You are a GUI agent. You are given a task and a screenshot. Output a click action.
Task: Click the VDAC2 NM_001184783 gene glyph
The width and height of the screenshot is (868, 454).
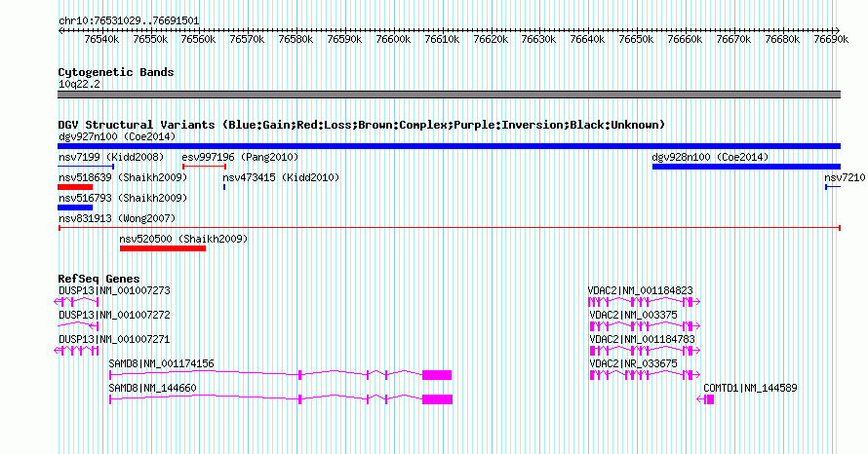pyautogui.click(x=645, y=351)
